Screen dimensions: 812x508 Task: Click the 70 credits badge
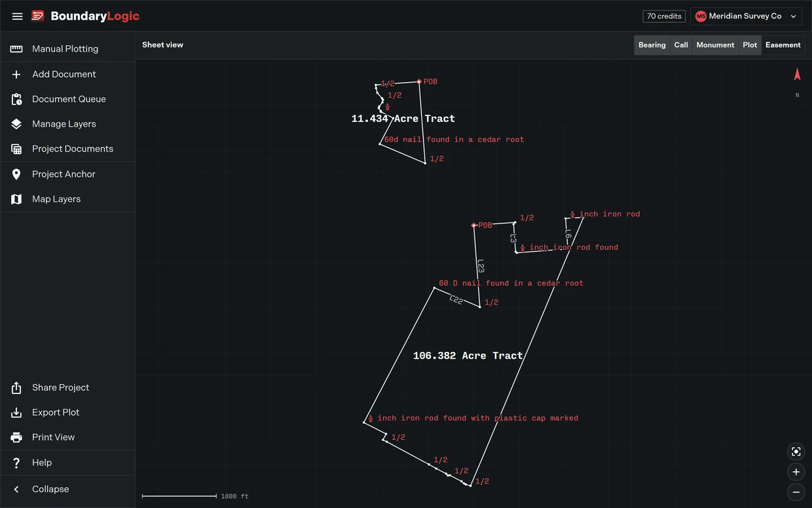tap(664, 16)
